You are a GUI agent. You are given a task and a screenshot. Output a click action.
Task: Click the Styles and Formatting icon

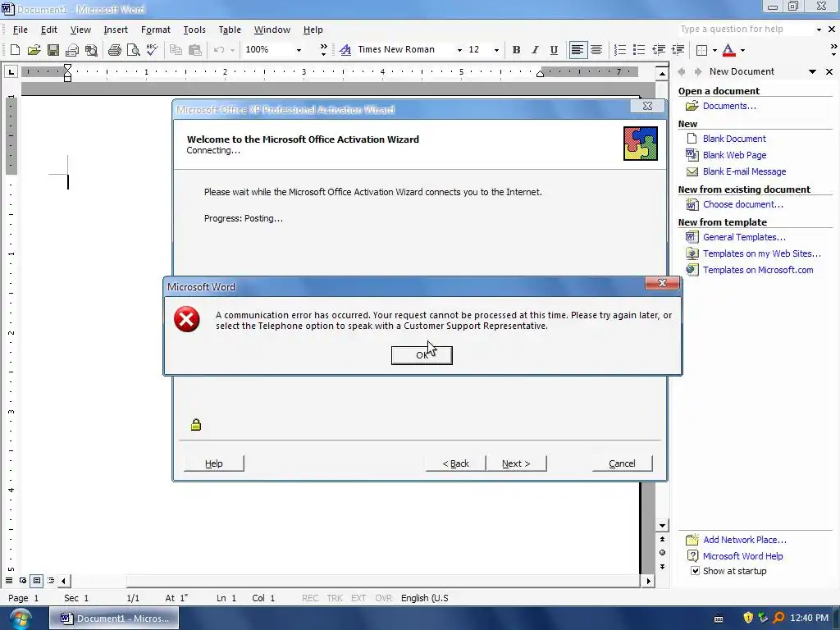(345, 50)
